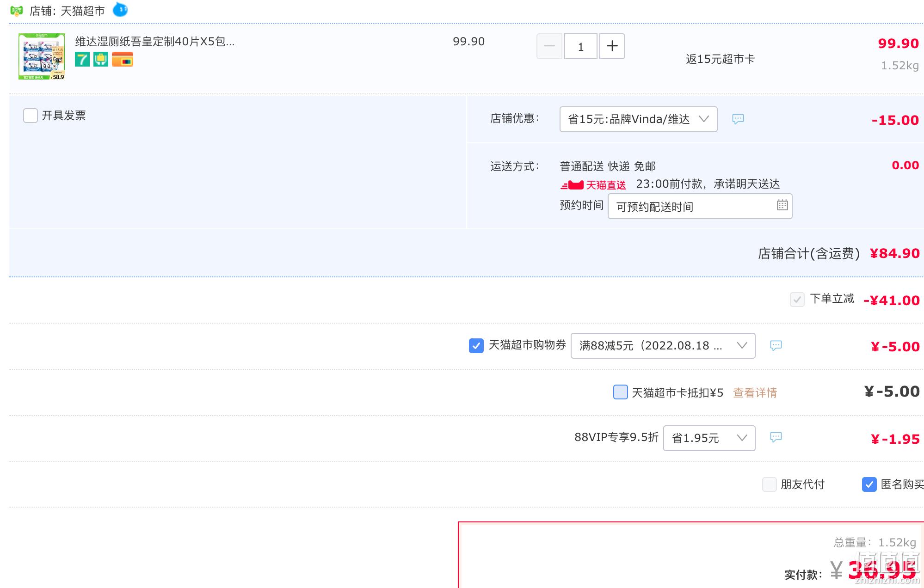Open the calendar icon for delivery time
The width and height of the screenshot is (924, 588).
coord(782,205)
